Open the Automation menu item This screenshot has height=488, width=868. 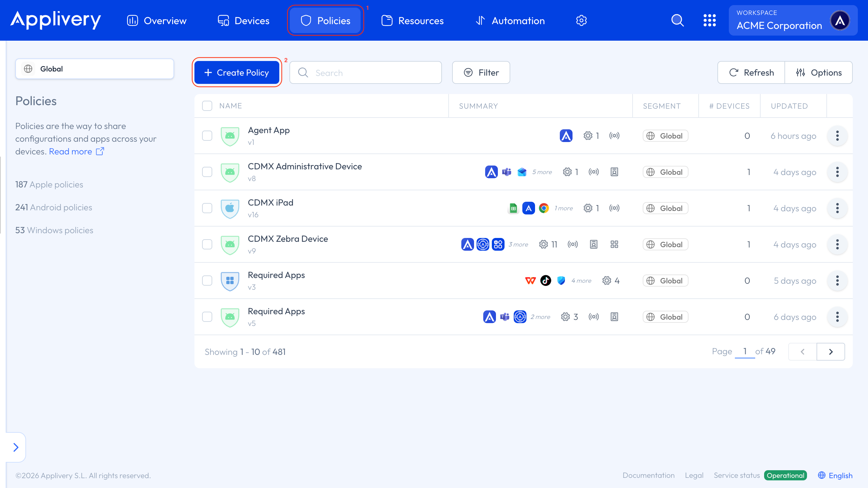coord(510,21)
